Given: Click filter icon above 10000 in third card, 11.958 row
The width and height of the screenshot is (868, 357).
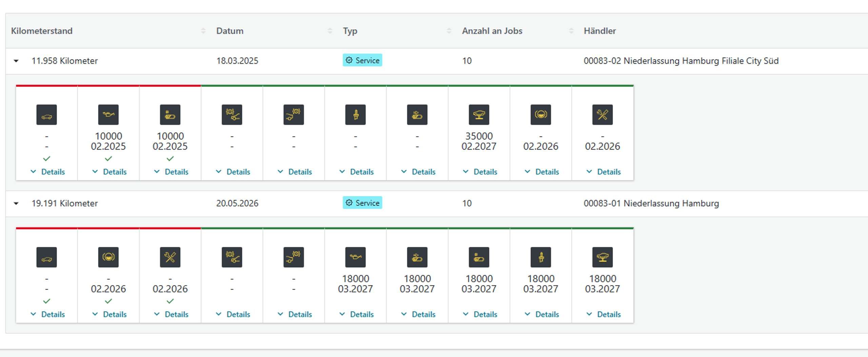Looking at the screenshot, I should pyautogui.click(x=170, y=115).
